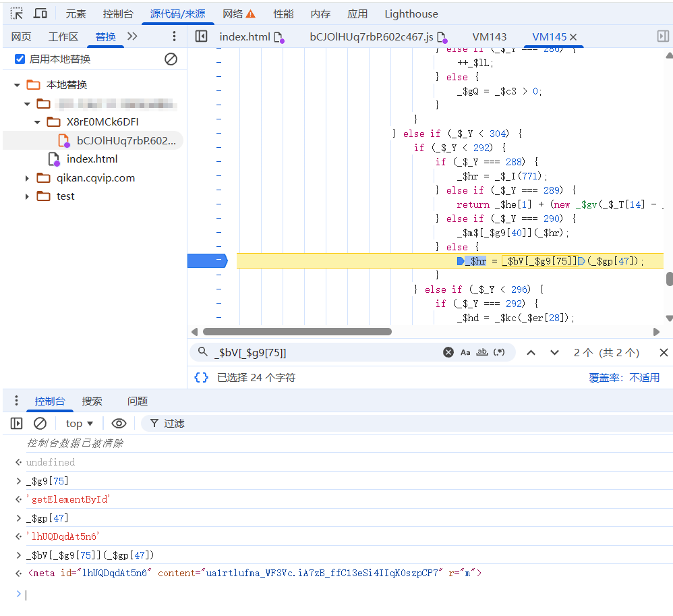The image size is (673, 616).
Task: Click the clear overrides configuration icon
Action: pyautogui.click(x=171, y=59)
